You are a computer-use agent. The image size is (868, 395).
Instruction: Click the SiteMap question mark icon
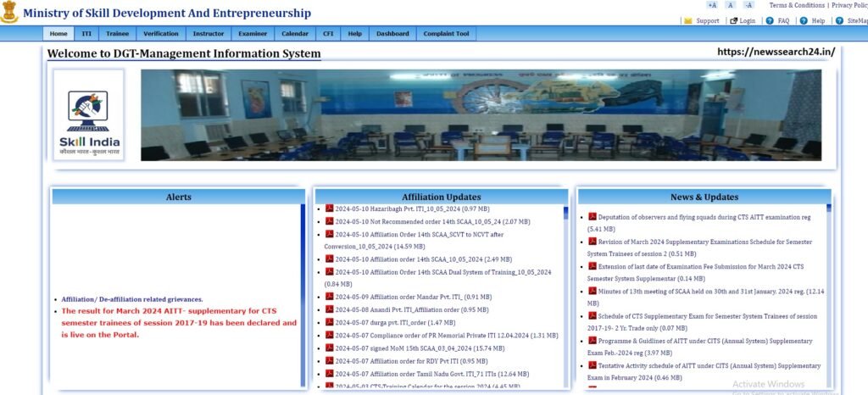(839, 20)
